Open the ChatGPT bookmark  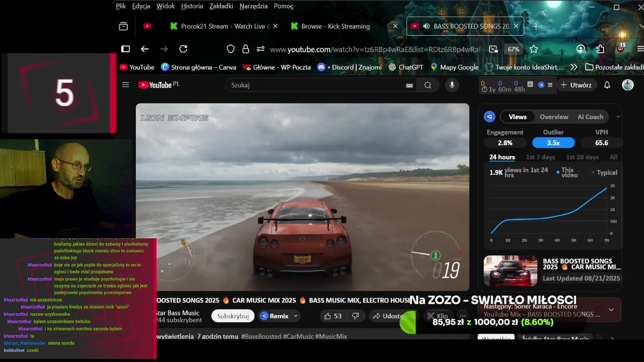pyautogui.click(x=406, y=67)
